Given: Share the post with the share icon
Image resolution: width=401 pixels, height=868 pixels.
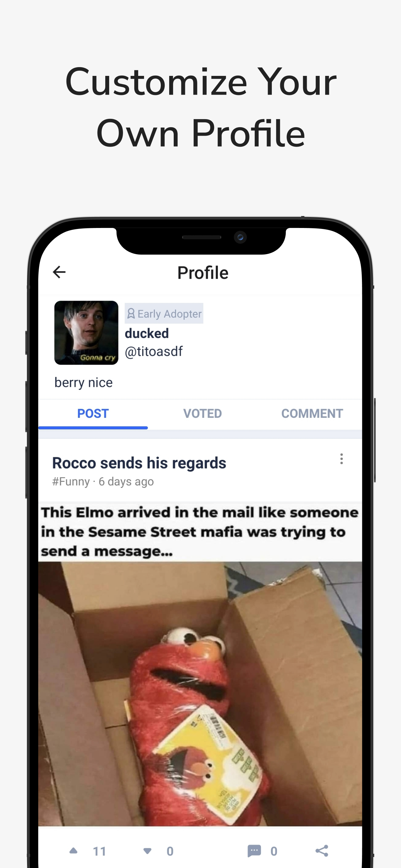Looking at the screenshot, I should coord(322,851).
